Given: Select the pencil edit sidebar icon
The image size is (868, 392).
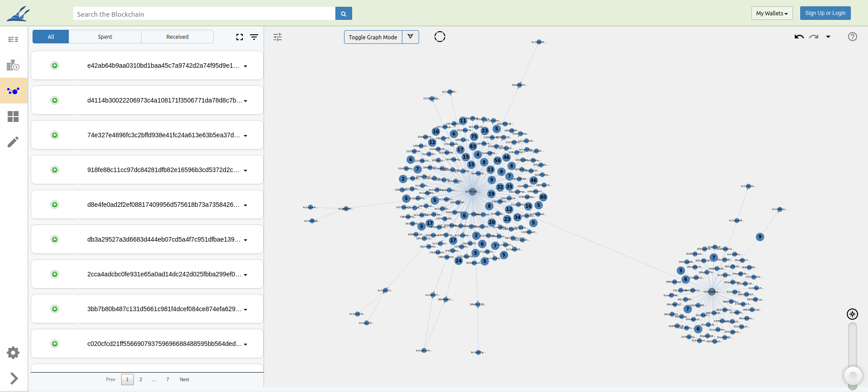Looking at the screenshot, I should click(14, 142).
